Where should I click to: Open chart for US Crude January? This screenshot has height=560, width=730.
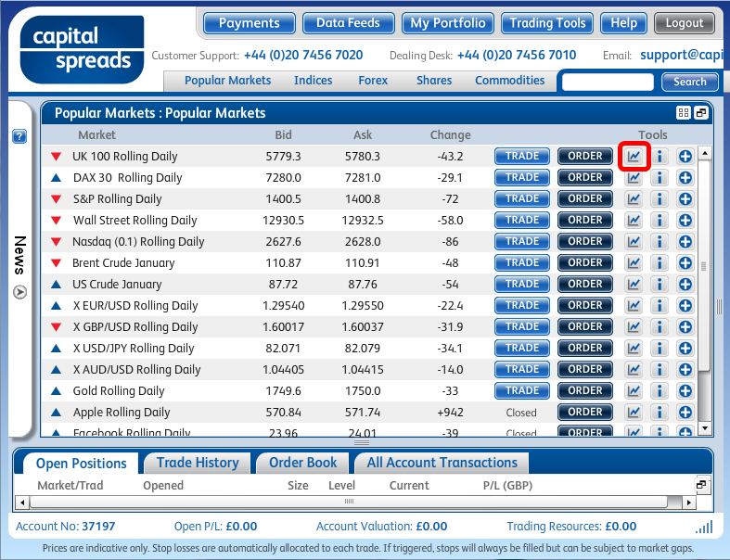click(634, 284)
